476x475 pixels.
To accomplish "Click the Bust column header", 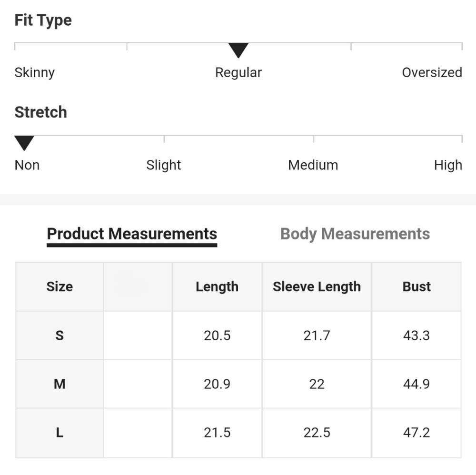I will point(416,287).
